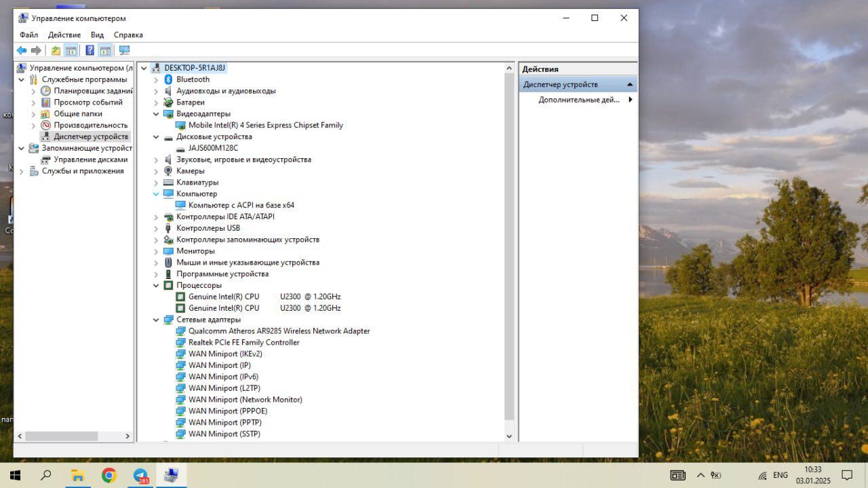The height and width of the screenshot is (488, 868).
Task: Collapse the Actions pane Диспетчер устройств section arrow
Action: coord(630,85)
